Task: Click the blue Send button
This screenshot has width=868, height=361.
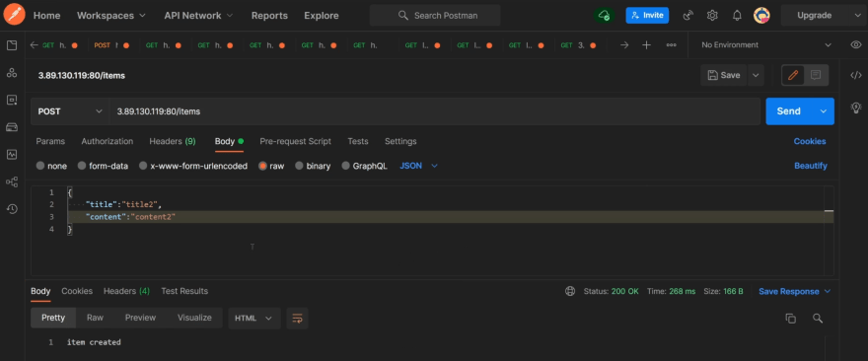Action: coord(789,111)
